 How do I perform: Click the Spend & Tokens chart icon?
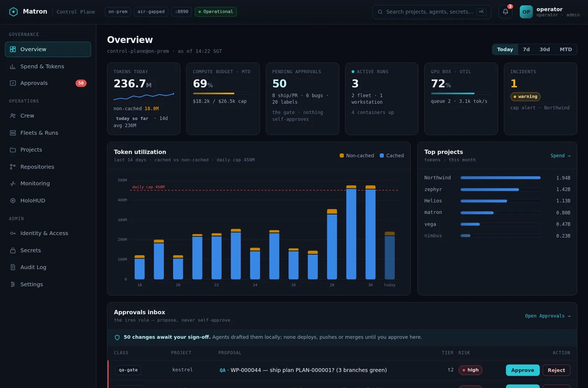13,66
